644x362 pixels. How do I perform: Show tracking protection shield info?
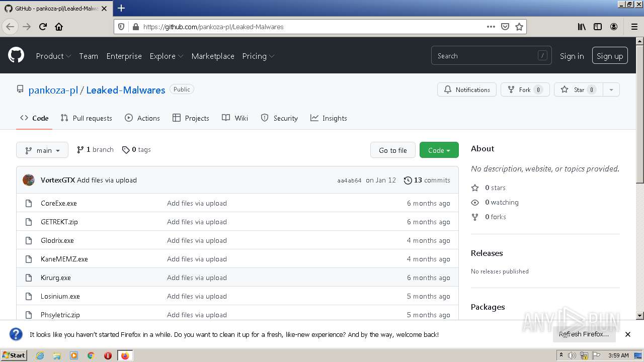pos(121,27)
